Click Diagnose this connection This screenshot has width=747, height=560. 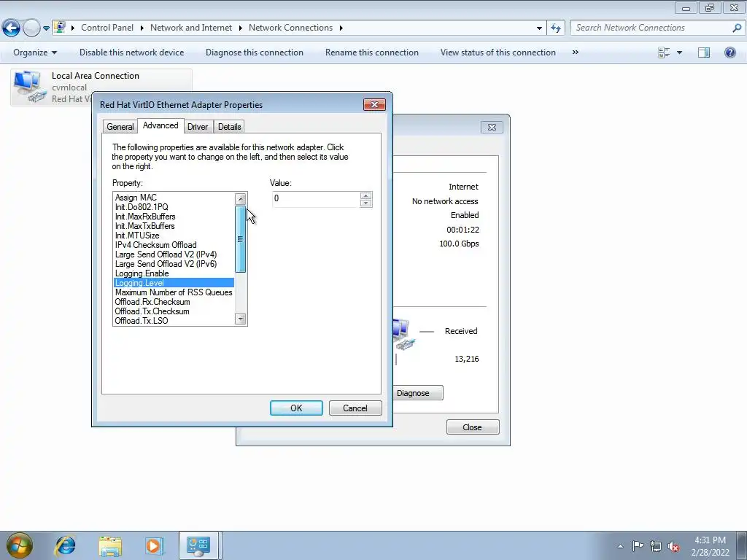[x=255, y=52]
